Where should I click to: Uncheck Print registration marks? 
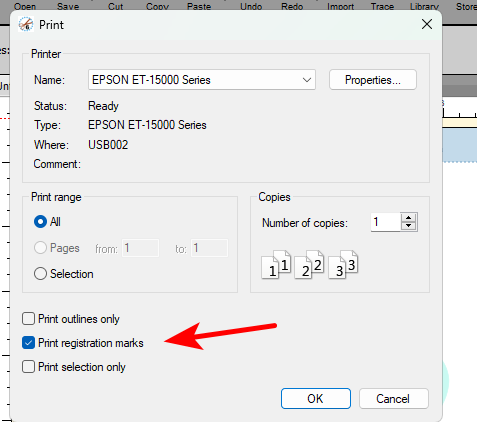pos(28,343)
